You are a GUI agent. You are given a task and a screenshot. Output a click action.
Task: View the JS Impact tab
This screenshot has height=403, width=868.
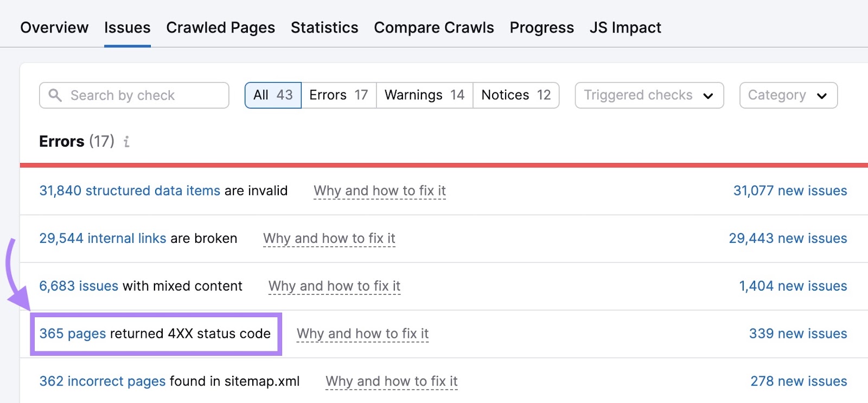(625, 28)
